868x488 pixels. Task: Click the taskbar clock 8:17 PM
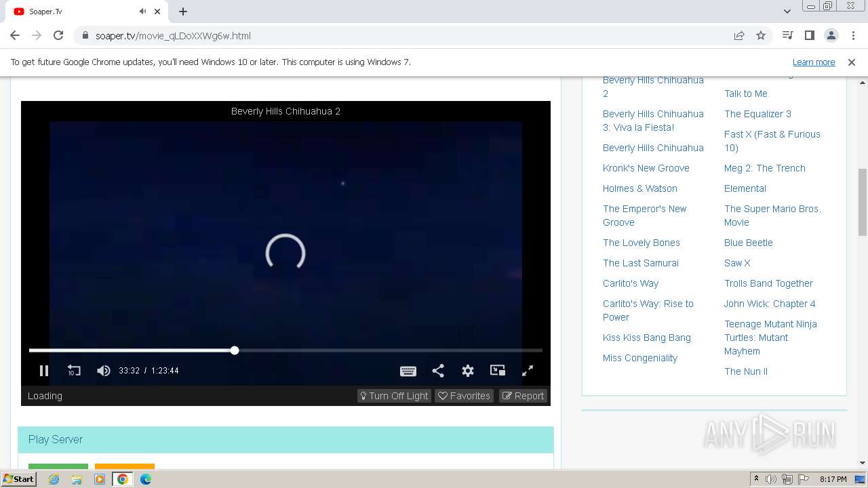tap(833, 479)
